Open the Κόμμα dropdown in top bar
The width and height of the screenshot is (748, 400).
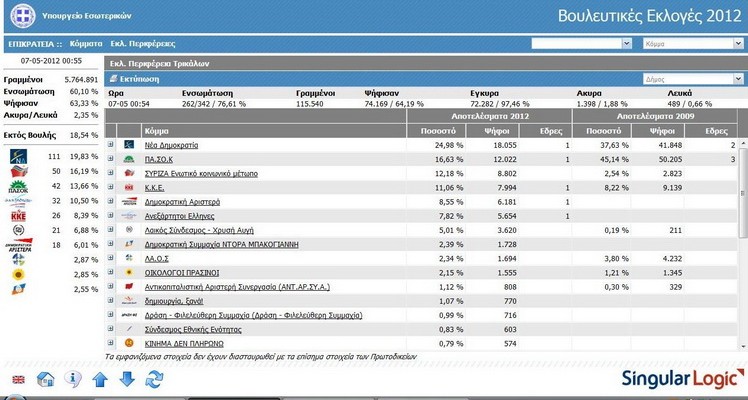tap(693, 43)
